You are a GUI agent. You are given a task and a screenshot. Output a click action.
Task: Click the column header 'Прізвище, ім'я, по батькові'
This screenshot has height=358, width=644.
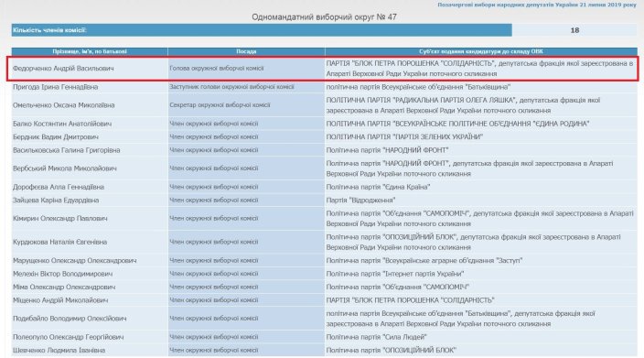click(90, 51)
